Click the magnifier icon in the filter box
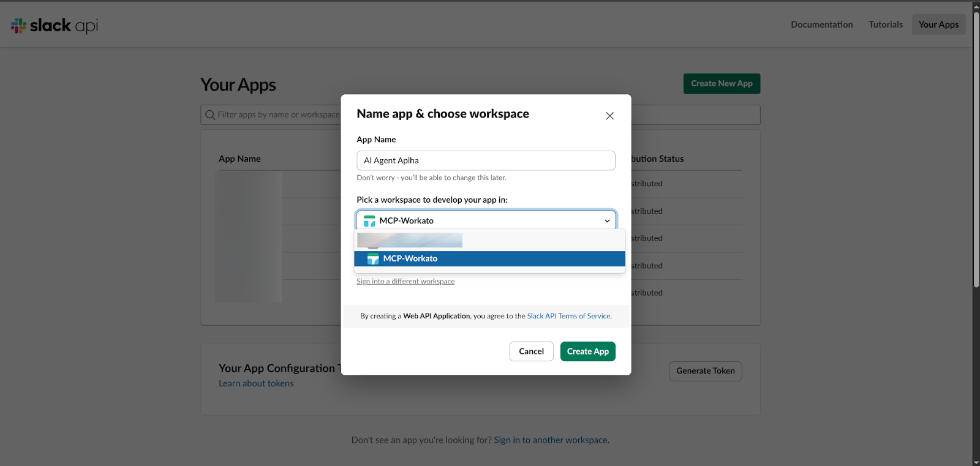 click(x=210, y=115)
